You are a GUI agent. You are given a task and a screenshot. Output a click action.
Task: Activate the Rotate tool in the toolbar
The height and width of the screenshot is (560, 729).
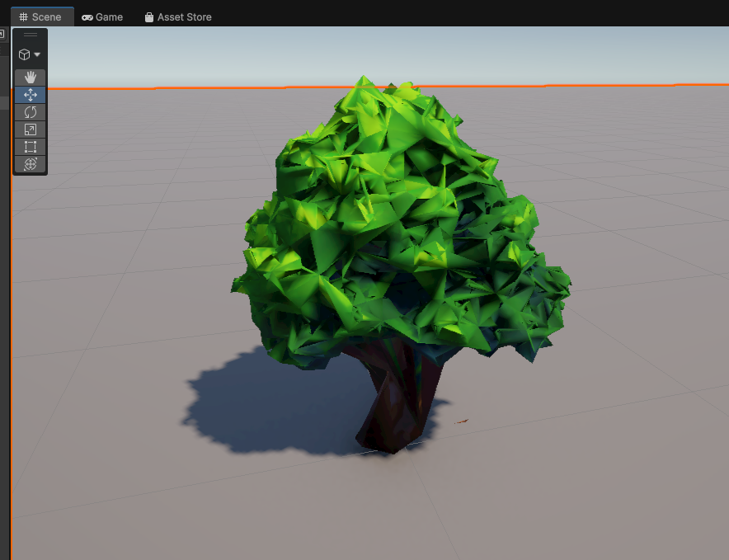30,111
